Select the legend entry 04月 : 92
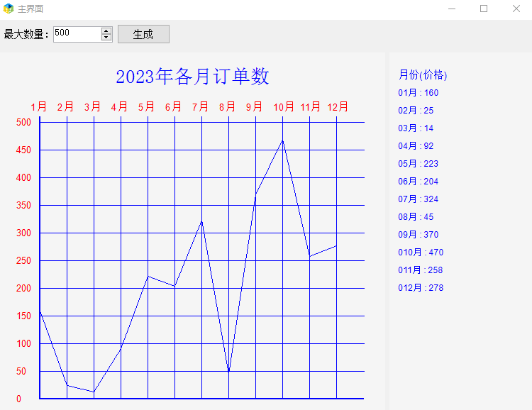 click(x=416, y=146)
